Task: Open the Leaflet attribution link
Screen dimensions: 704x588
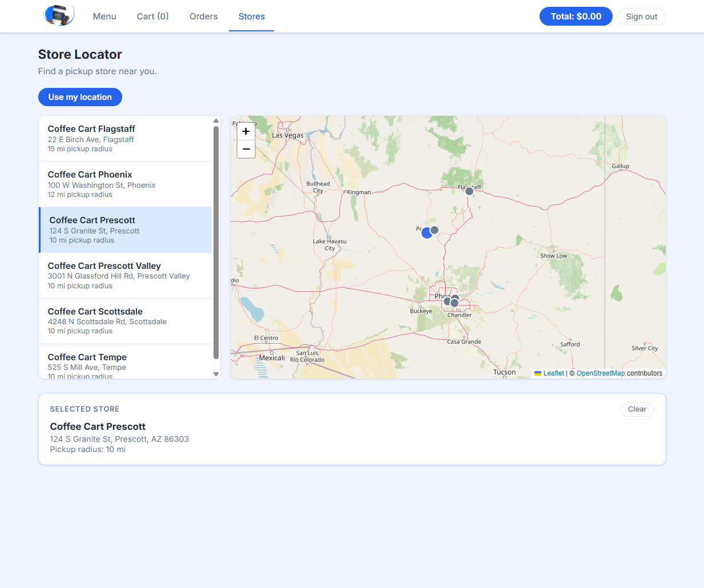Action: pyautogui.click(x=553, y=373)
